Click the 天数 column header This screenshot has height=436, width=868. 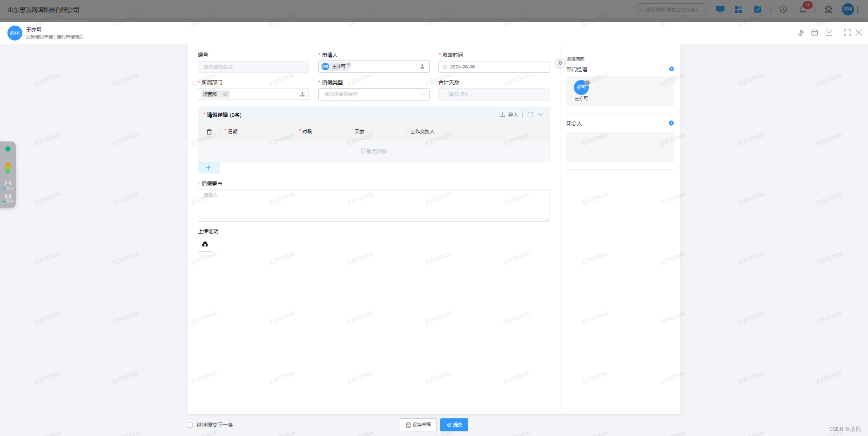pyautogui.click(x=359, y=132)
